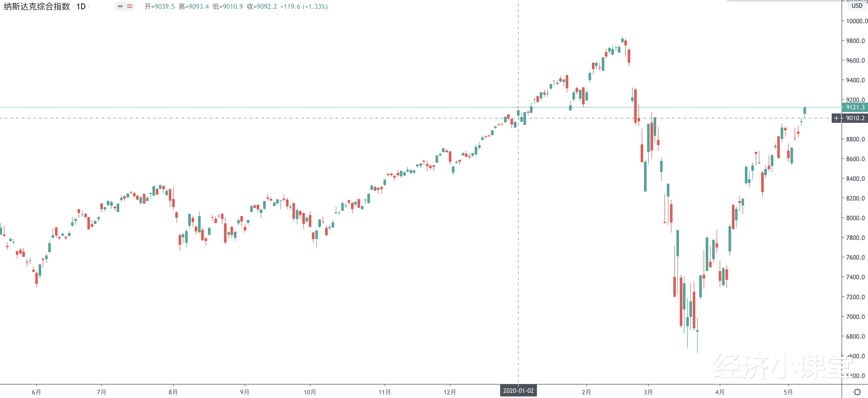
Task: Click the 10月 label on time axis
Action: (x=310, y=392)
